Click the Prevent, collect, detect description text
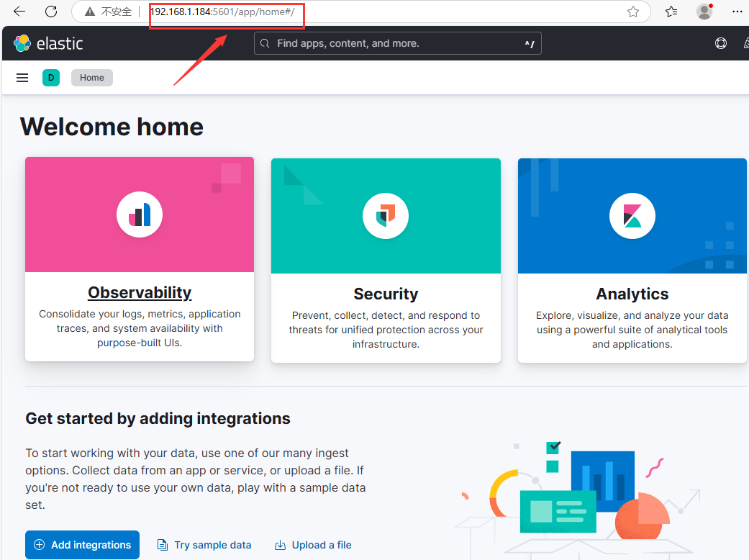The image size is (749, 560). click(386, 330)
